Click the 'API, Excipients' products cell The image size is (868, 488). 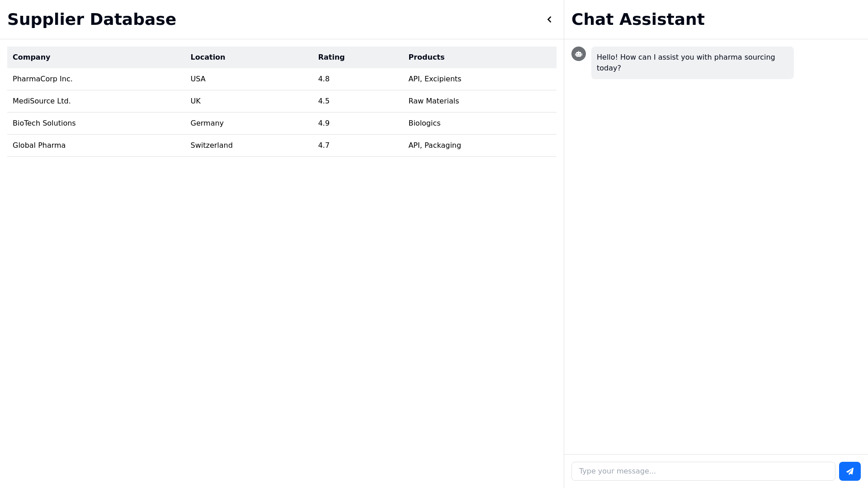pos(434,79)
